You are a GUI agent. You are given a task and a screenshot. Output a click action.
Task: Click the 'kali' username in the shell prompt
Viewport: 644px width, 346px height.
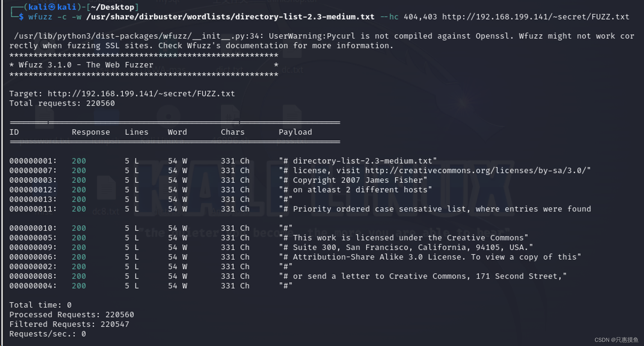click(x=38, y=7)
